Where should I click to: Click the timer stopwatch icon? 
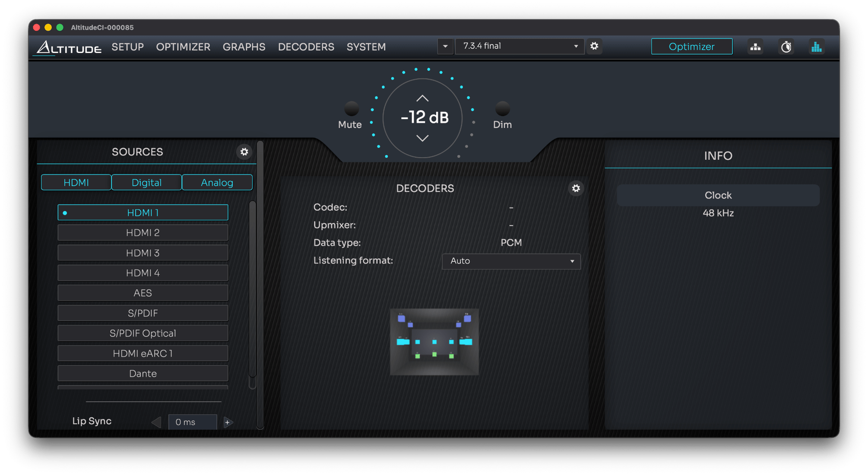click(x=786, y=47)
